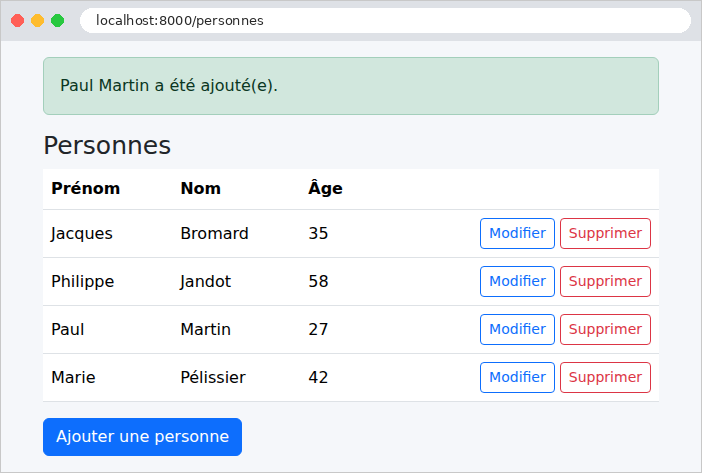Click the green maximize window button
Image resolution: width=702 pixels, height=473 pixels.
pyautogui.click(x=57, y=21)
